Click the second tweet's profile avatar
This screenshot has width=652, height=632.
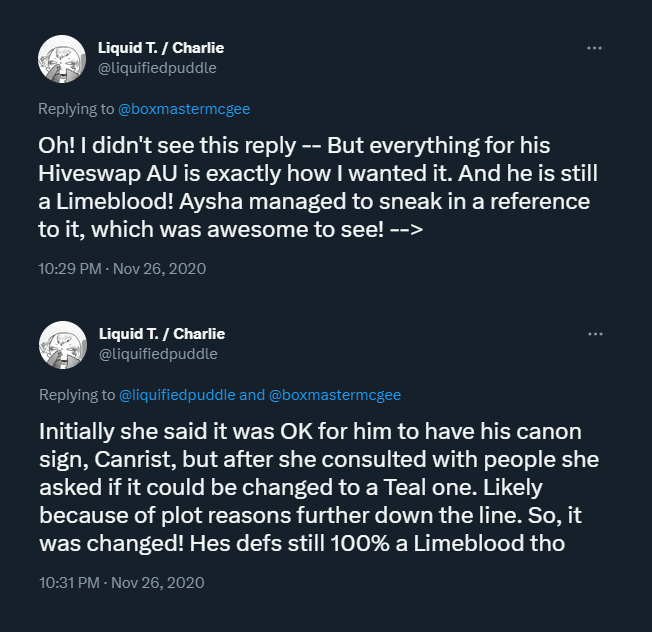point(59,344)
